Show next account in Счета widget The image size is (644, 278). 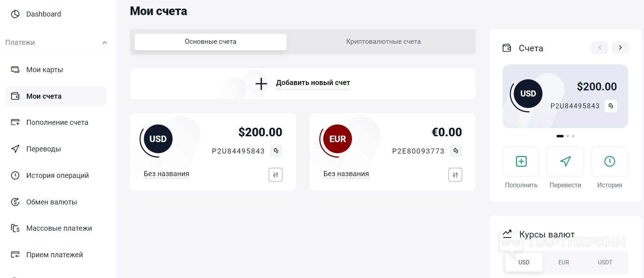click(620, 48)
